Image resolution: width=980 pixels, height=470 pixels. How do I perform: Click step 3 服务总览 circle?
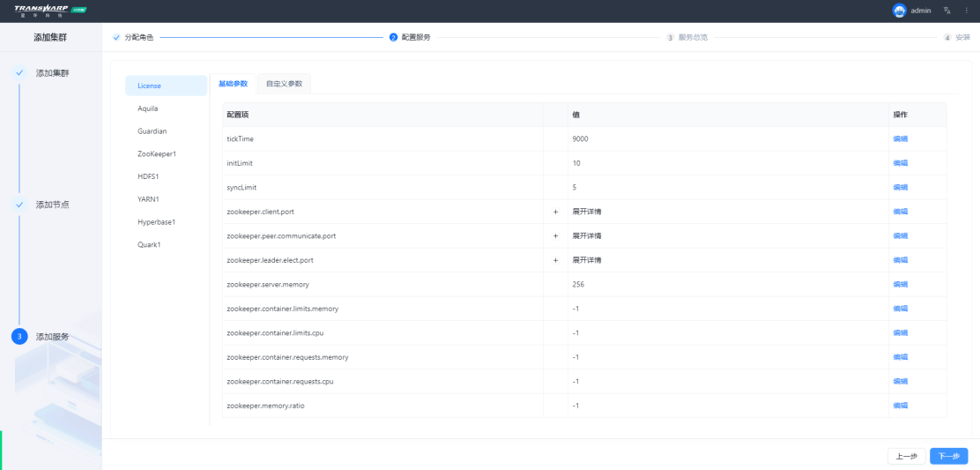tap(670, 38)
